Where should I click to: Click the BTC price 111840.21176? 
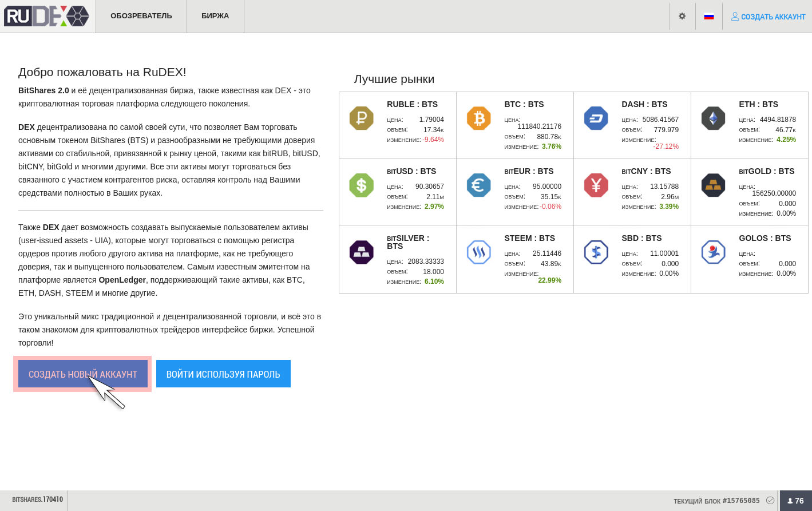(539, 126)
